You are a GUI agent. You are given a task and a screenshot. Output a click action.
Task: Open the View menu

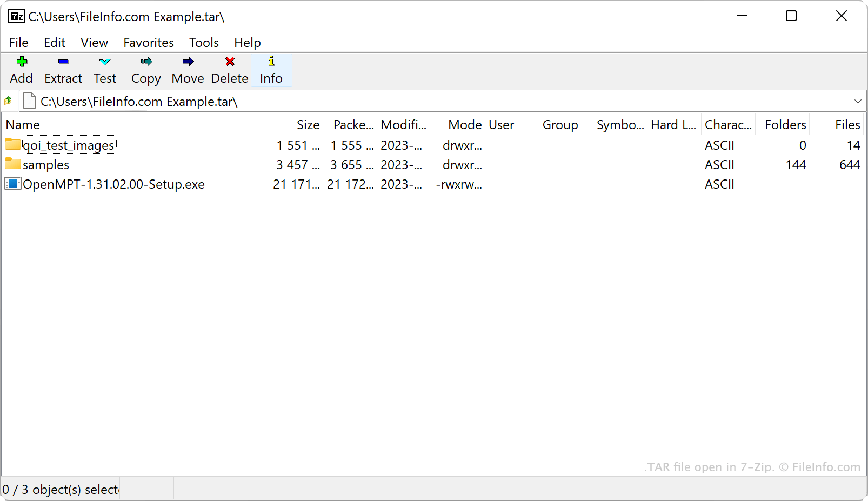pyautogui.click(x=94, y=42)
